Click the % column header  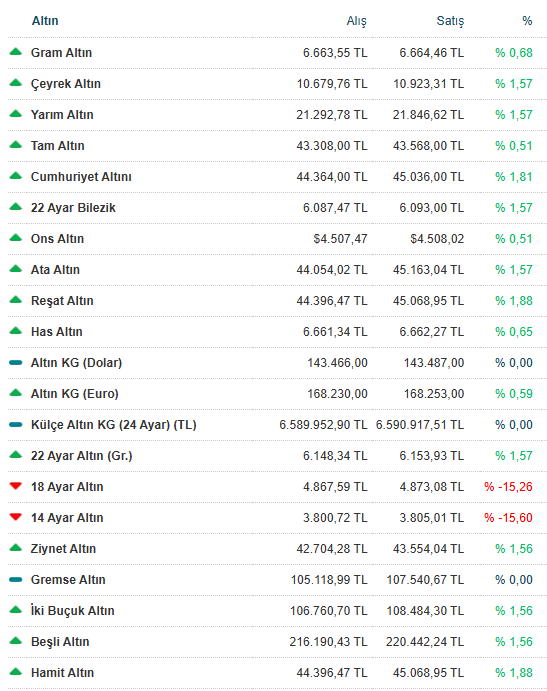point(527,21)
